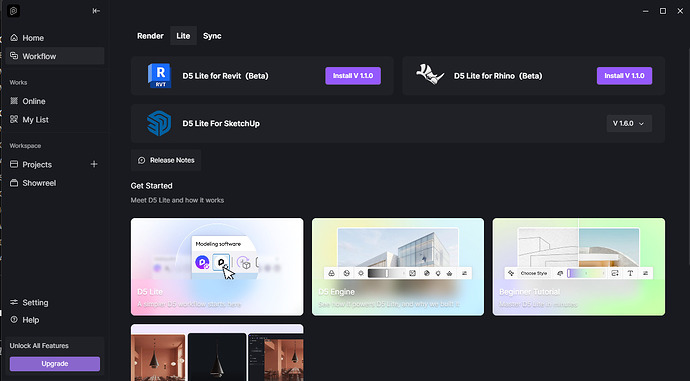Open the V 1.6.0 version dropdown for SketchUp
The width and height of the screenshot is (690, 381).
tap(629, 124)
